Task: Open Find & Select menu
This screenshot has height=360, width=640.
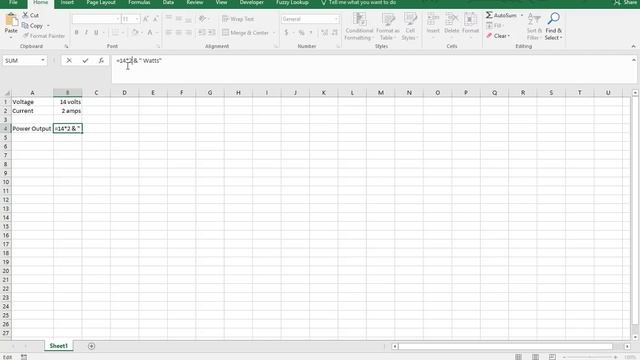Action: [x=553, y=27]
